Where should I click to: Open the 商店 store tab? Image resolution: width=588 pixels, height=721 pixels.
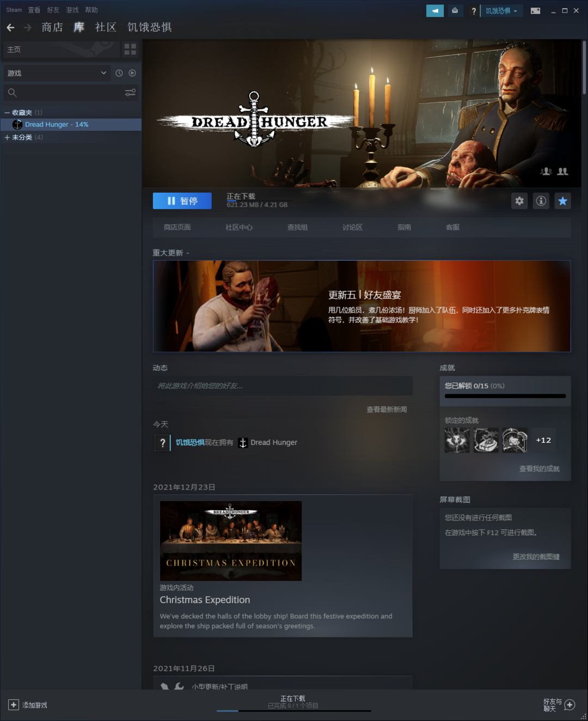coord(52,27)
